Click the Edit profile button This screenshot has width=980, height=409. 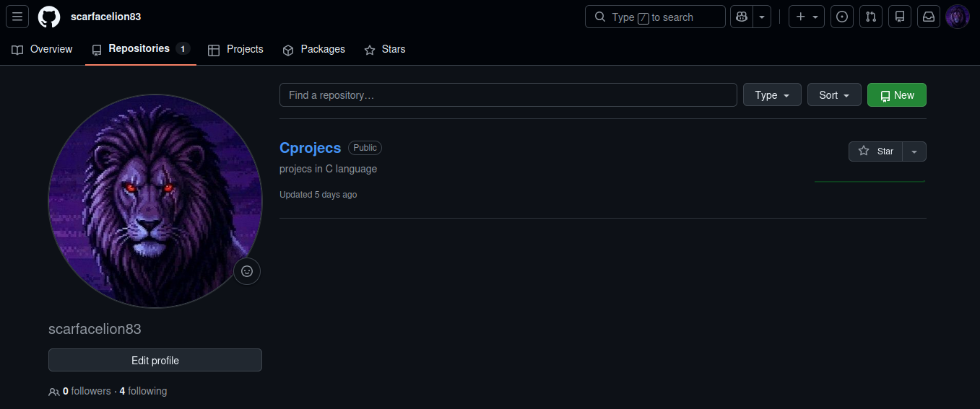coord(155,361)
